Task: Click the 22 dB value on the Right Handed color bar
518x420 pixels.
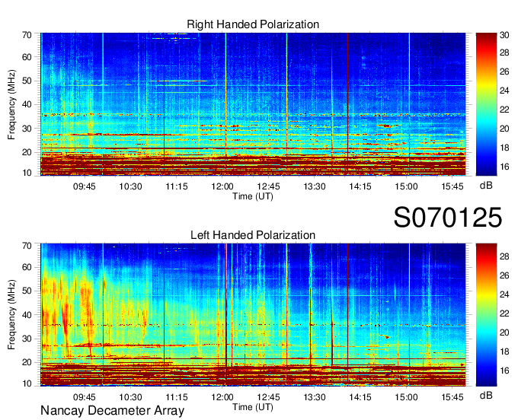Action: coord(504,110)
